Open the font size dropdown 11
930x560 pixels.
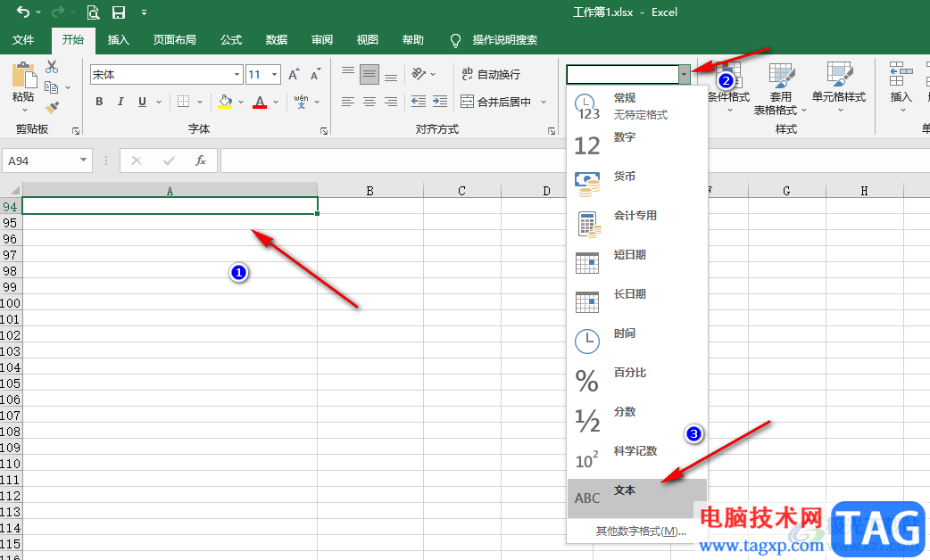(x=275, y=75)
